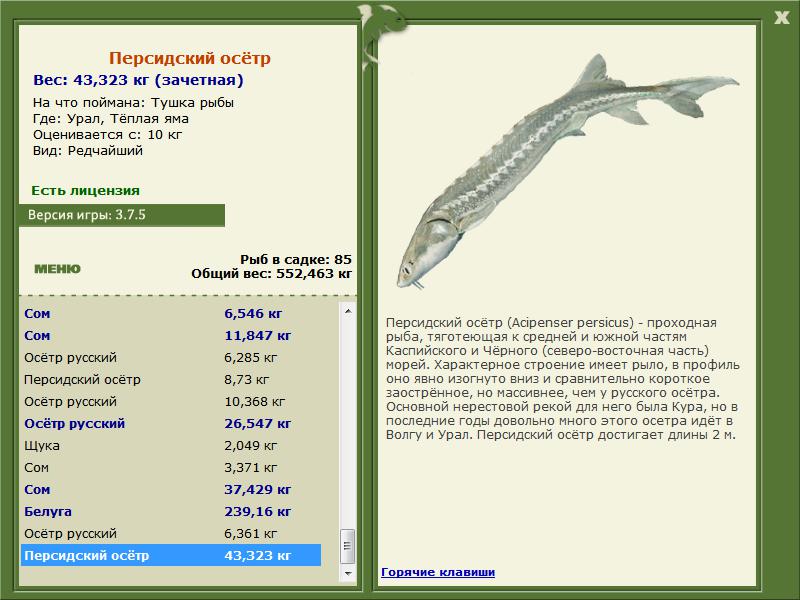Close the fish keepnet window

(x=781, y=18)
